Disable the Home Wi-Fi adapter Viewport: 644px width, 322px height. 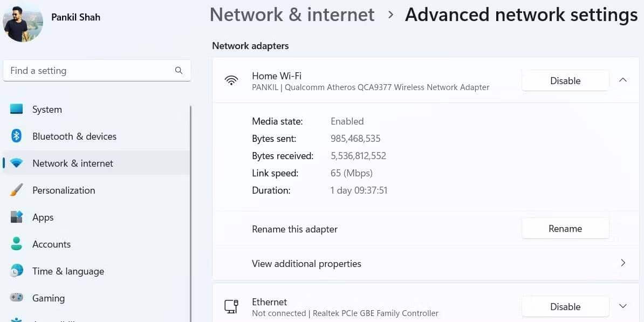coord(565,80)
